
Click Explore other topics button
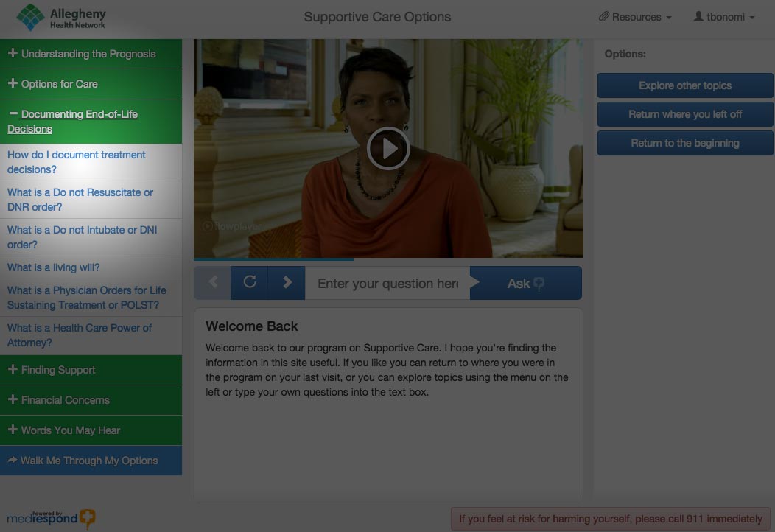coord(684,85)
